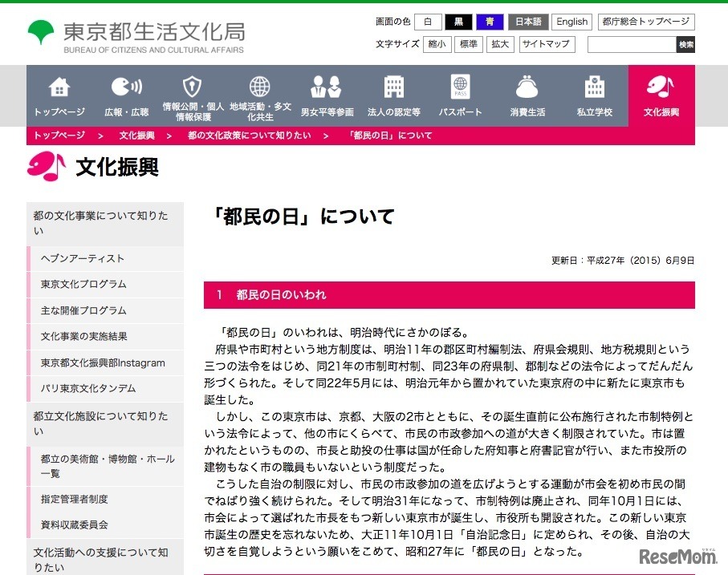Switch screen color to black (黒)
The image size is (728, 575).
click(x=458, y=22)
